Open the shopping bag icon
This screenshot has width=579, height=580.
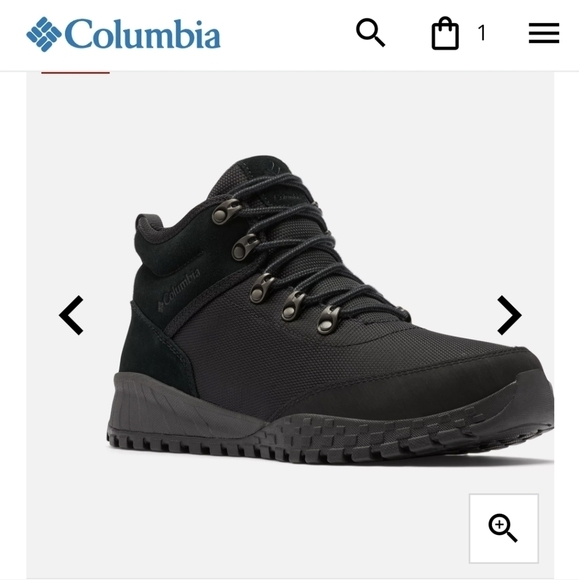pos(445,33)
